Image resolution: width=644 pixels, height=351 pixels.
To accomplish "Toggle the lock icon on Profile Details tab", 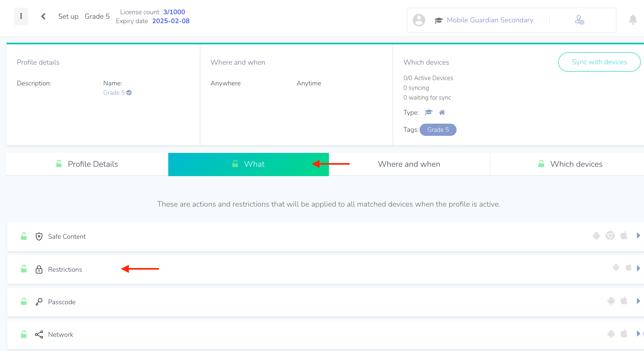I will point(59,164).
